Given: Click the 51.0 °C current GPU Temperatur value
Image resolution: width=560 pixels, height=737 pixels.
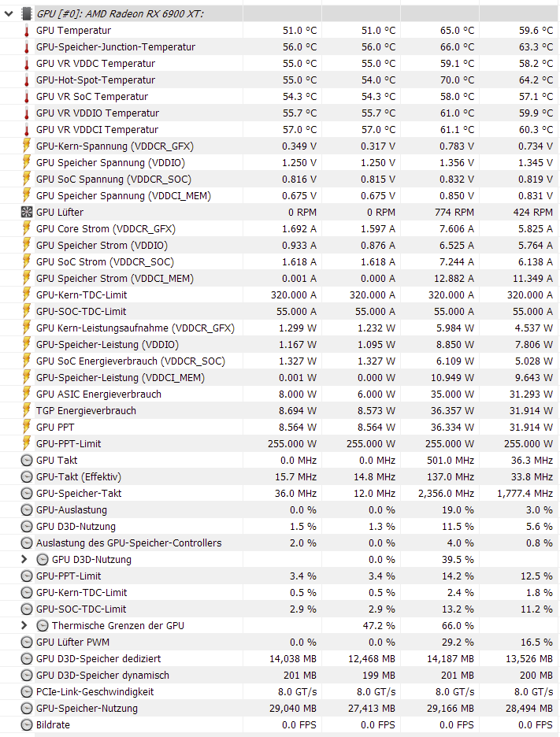Looking at the screenshot, I should (x=299, y=31).
